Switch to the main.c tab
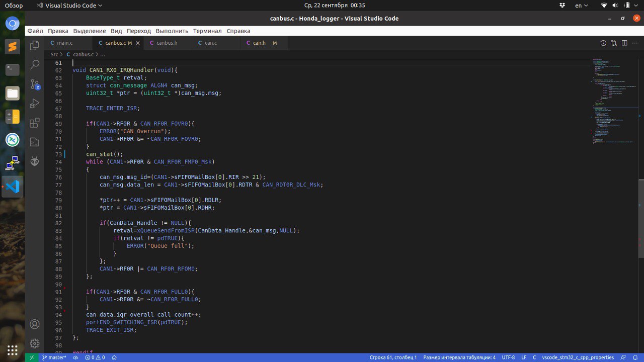 (x=68, y=43)
